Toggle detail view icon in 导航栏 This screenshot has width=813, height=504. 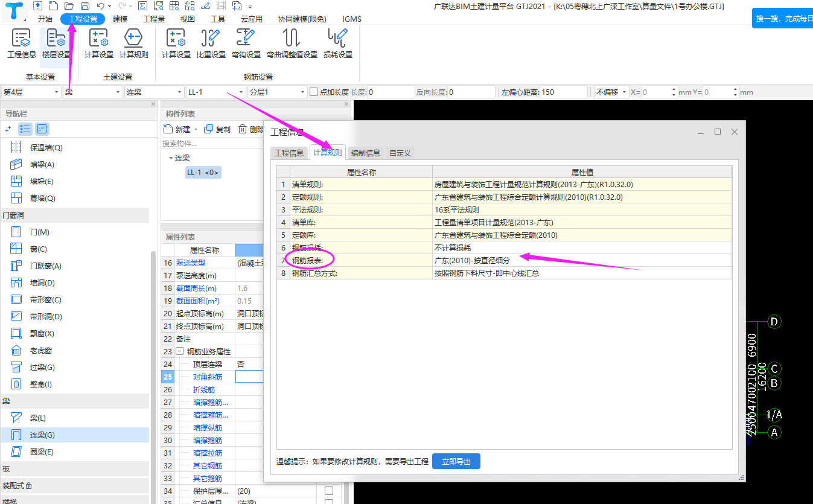[x=42, y=129]
